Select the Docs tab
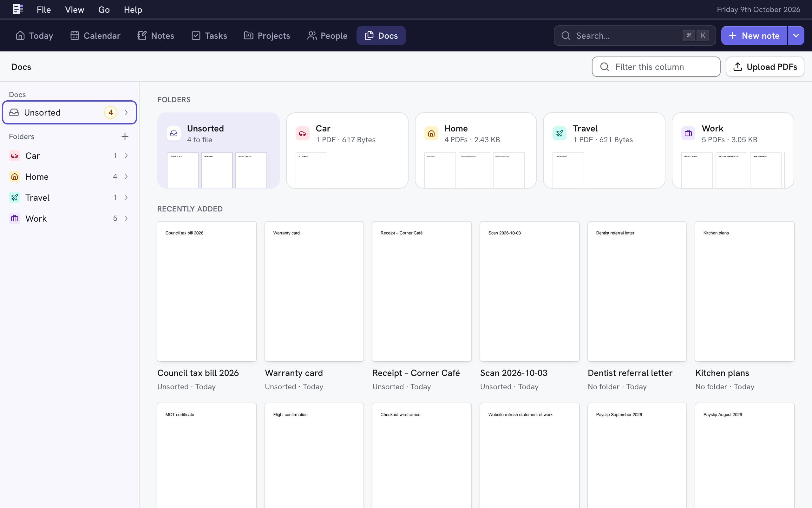Viewport: 812px width, 508px height. (381, 36)
